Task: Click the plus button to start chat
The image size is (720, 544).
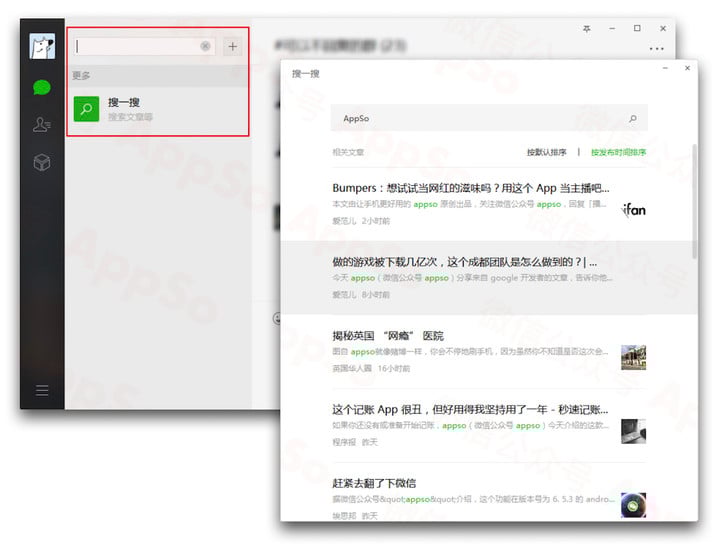Action: (x=233, y=46)
